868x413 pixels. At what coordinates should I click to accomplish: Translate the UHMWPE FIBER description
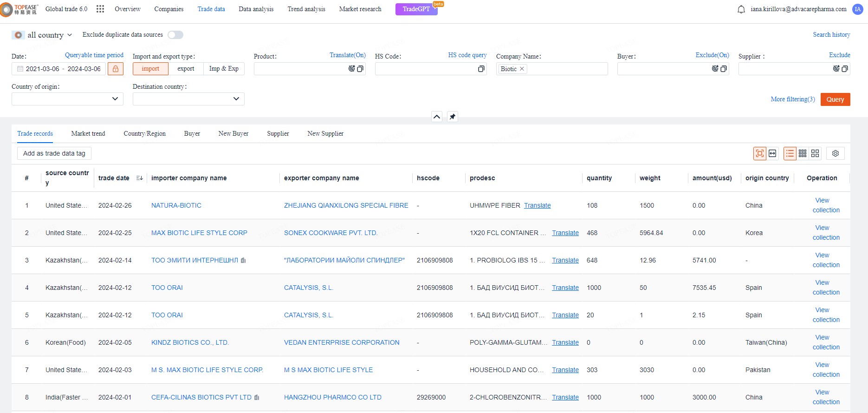pyautogui.click(x=538, y=205)
